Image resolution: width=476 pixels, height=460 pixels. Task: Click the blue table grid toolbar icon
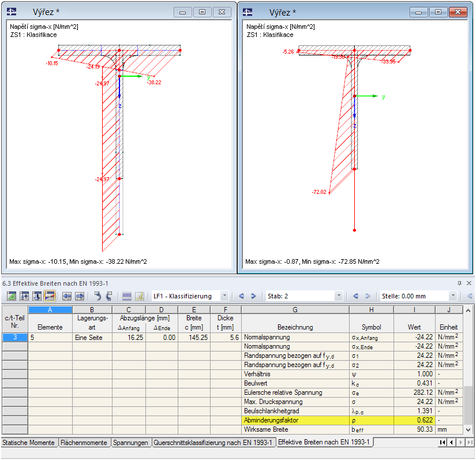pos(127,296)
